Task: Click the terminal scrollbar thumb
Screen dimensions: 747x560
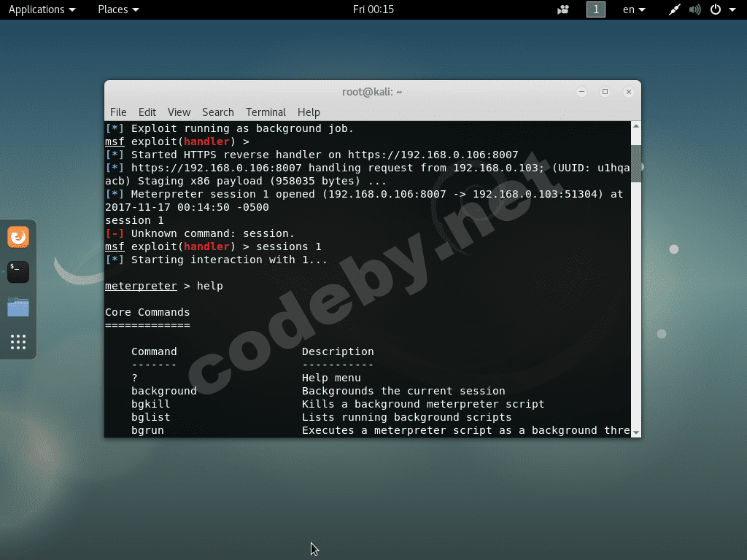Action: tap(636, 163)
